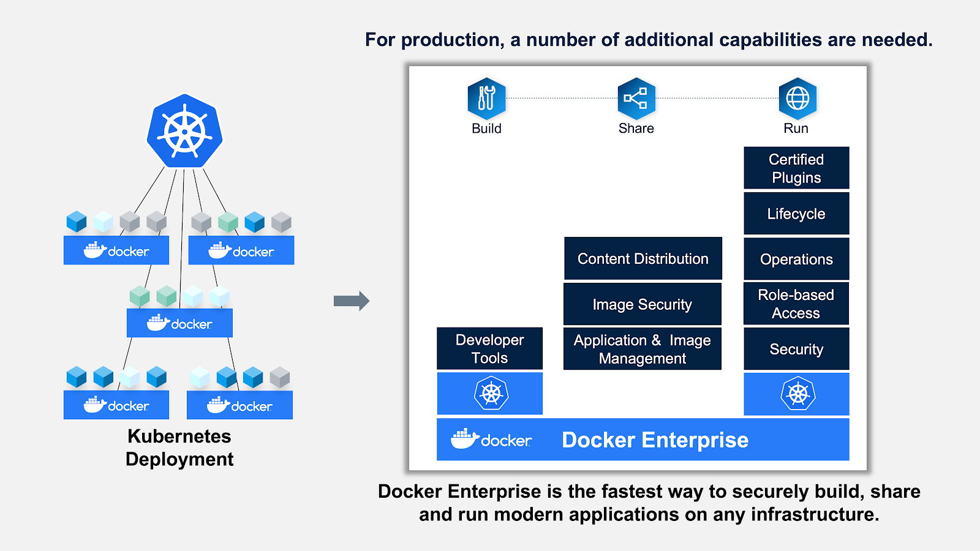Switch to the Operations section
This screenshot has width=980, height=551.
click(796, 259)
